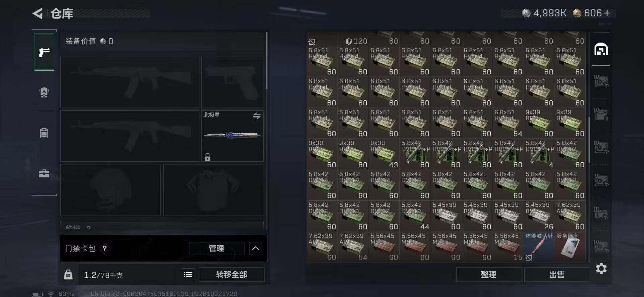Open settings with the gear icon
Image resolution: width=644 pixels, height=297 pixels.
point(601,269)
